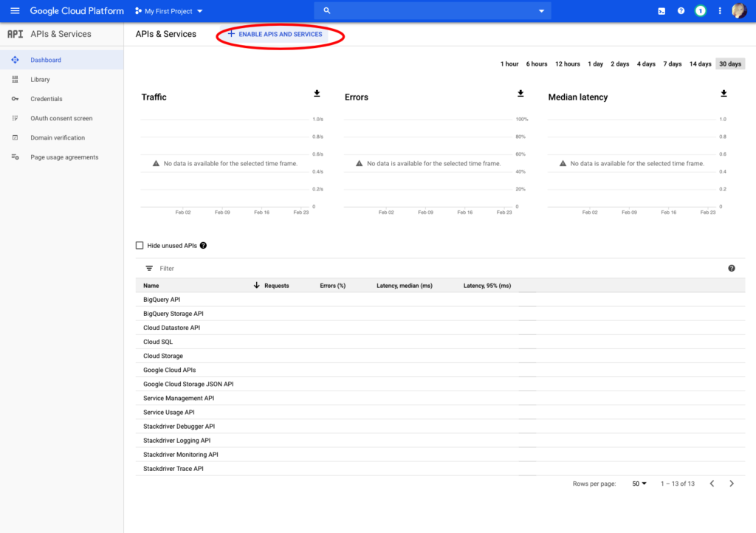This screenshot has height=533, width=756.
Task: Download the Median latency chart data
Action: tap(724, 94)
